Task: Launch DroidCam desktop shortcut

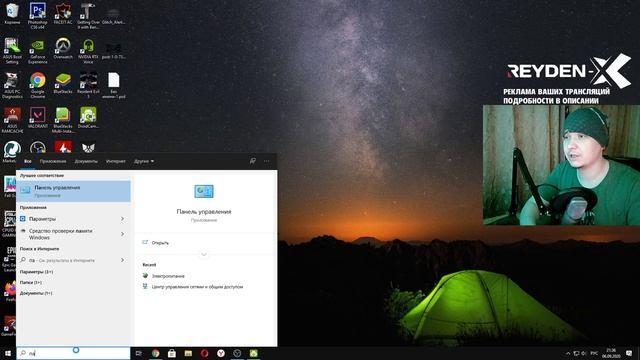Action: click(88, 118)
